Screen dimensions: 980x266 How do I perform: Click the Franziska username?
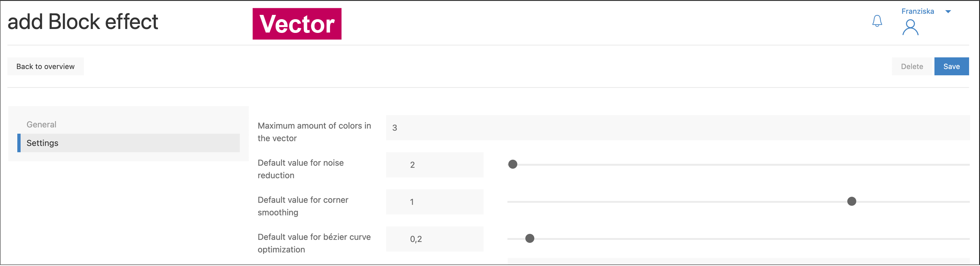point(917,11)
